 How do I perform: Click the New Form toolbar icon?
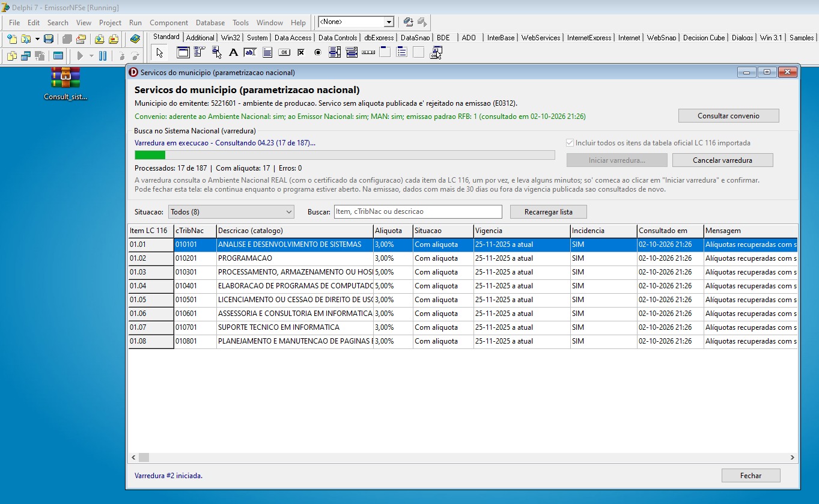[x=58, y=56]
